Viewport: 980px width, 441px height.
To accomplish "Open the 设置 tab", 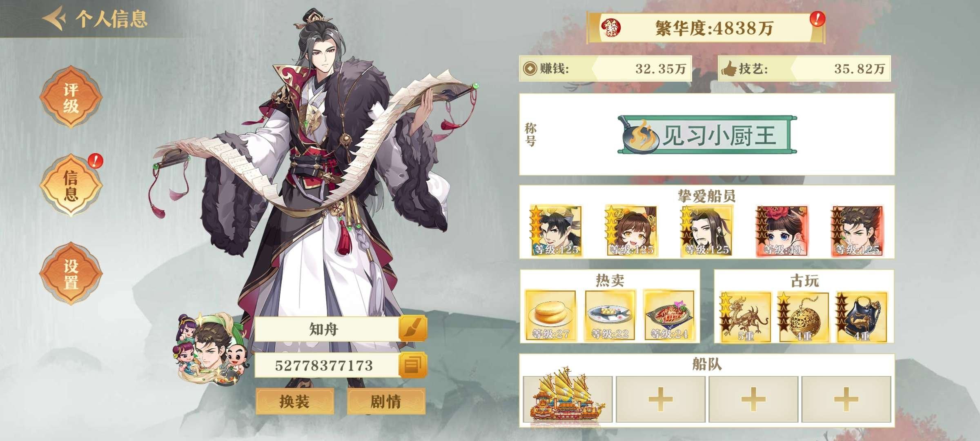I will [71, 274].
